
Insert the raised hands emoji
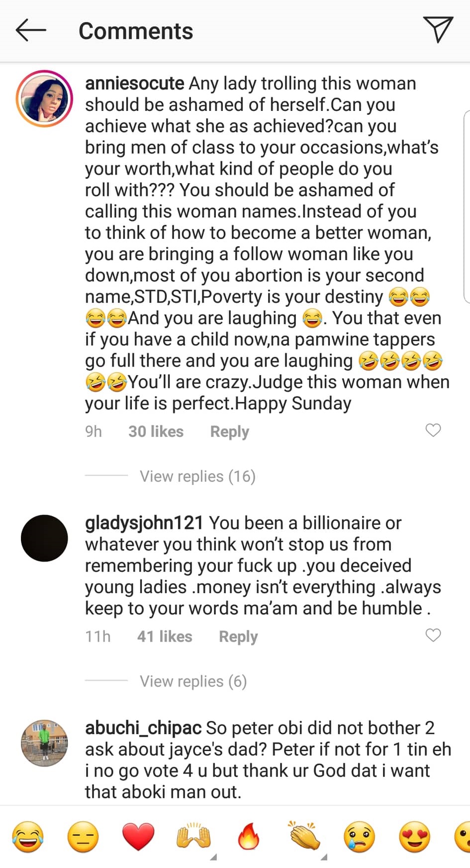pos(193,837)
